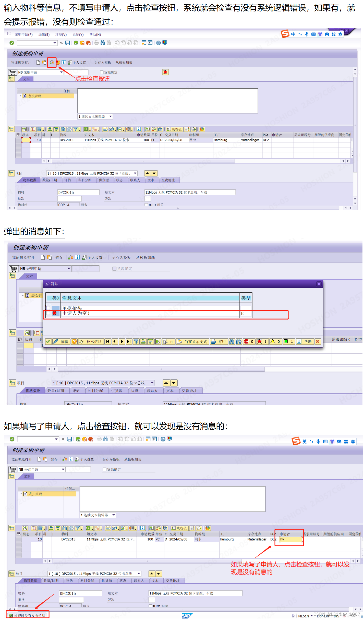Select the 申请人为空 row checkbox
This screenshot has width=364, height=619.
click(48, 313)
